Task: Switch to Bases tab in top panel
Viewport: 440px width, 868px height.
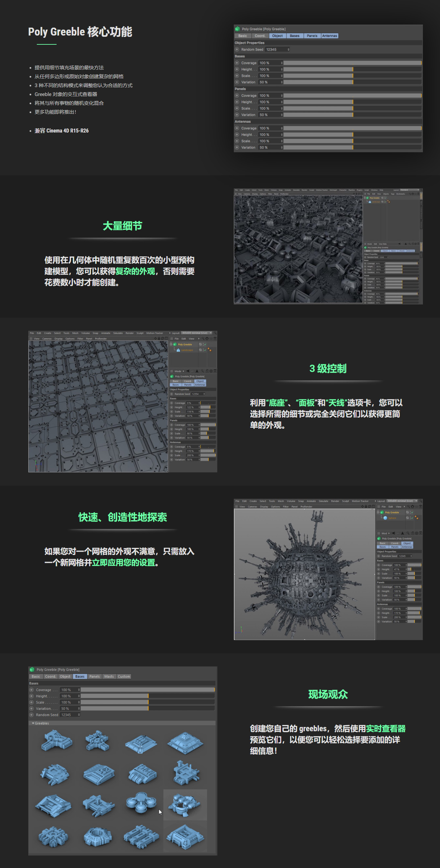Action: 295,36
